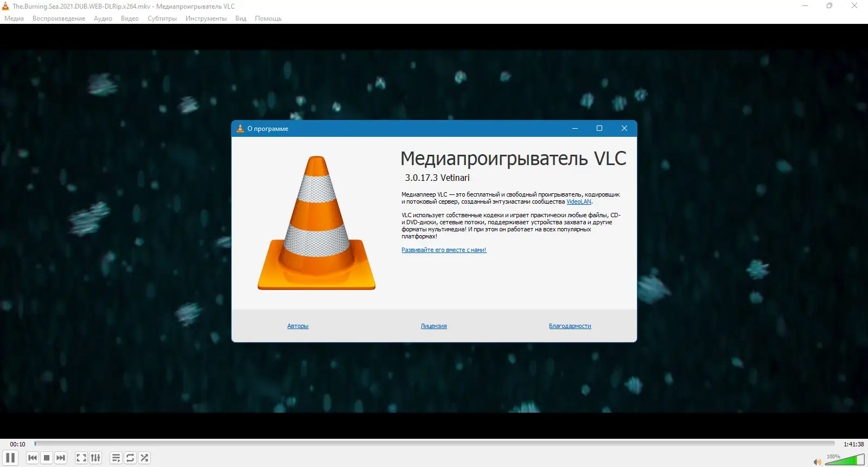Pause the video playback
Image resolution: width=868 pixels, height=467 pixels.
pos(10,458)
